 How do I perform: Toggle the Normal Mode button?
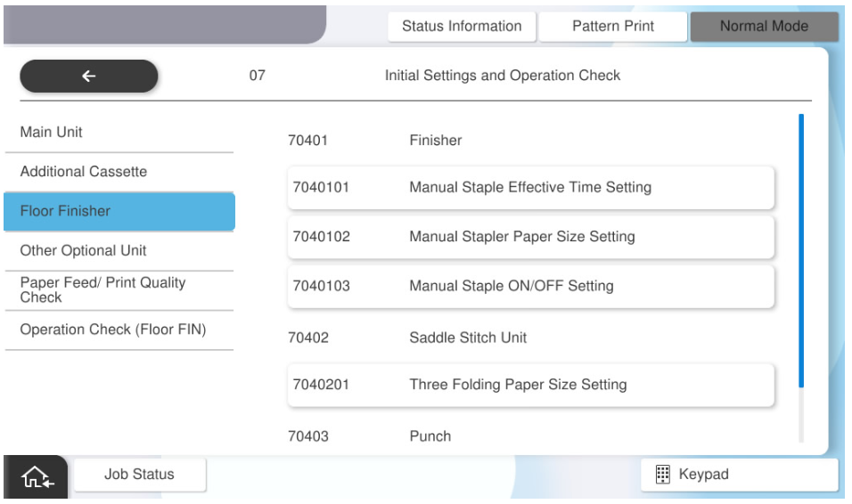[763, 27]
